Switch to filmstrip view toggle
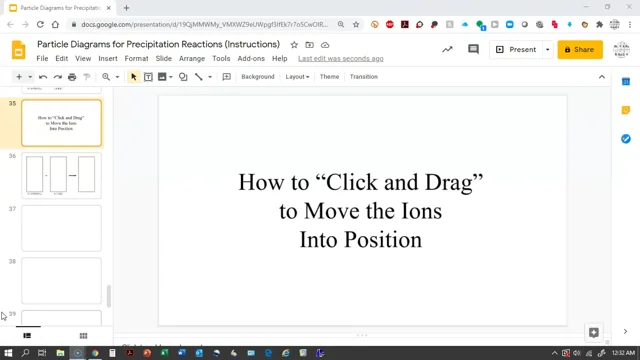Screen dimensions: 640x360 [x=27, y=336]
